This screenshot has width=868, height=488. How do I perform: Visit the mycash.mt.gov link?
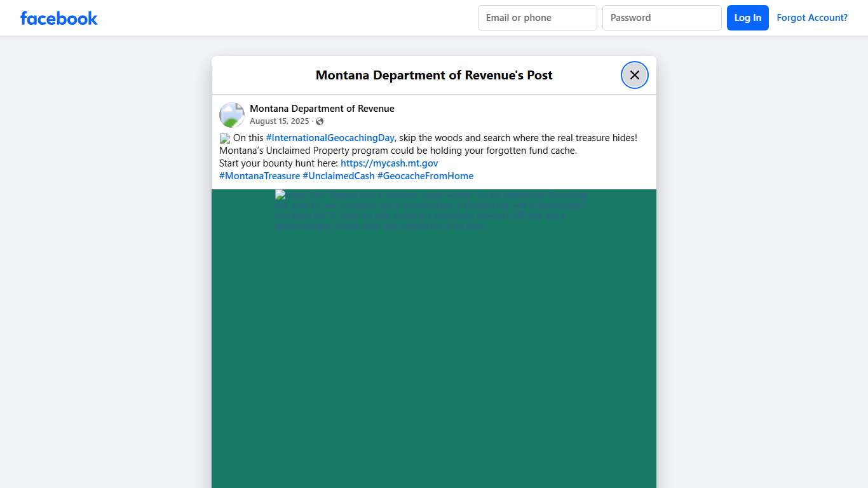pyautogui.click(x=389, y=163)
